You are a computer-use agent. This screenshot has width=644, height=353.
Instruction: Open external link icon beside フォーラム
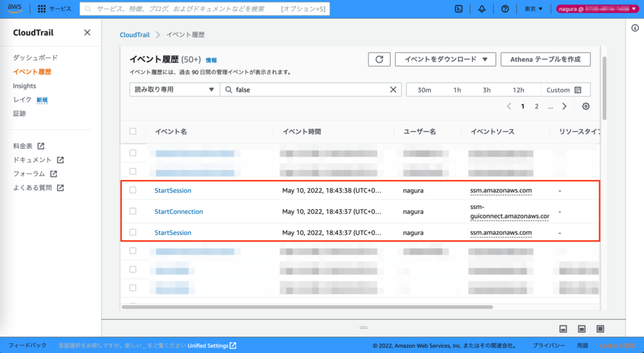pyautogui.click(x=53, y=174)
